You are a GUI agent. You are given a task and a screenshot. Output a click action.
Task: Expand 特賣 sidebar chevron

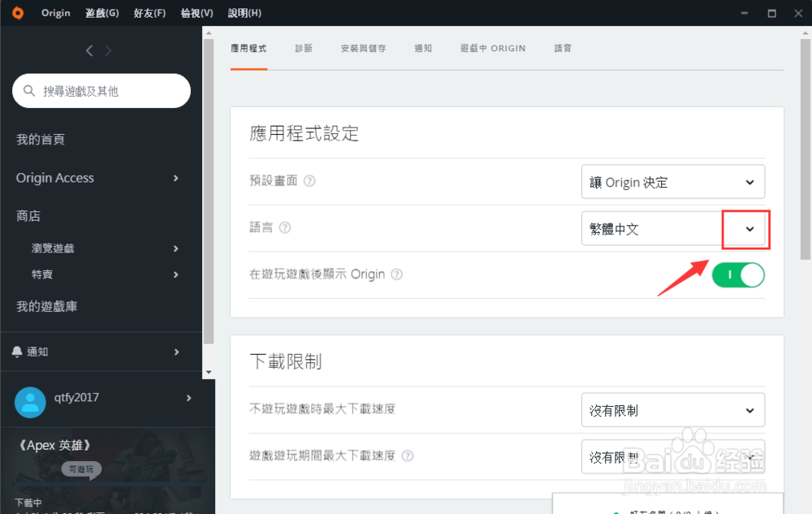(x=176, y=274)
